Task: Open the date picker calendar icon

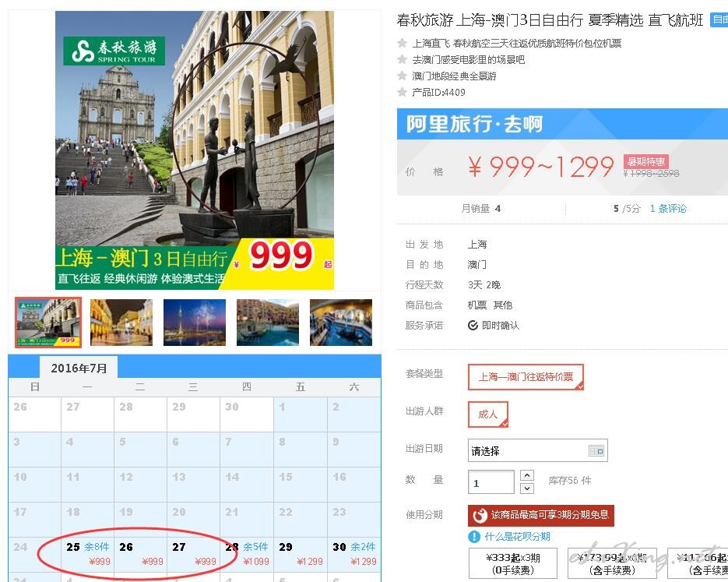Action: 596,450
